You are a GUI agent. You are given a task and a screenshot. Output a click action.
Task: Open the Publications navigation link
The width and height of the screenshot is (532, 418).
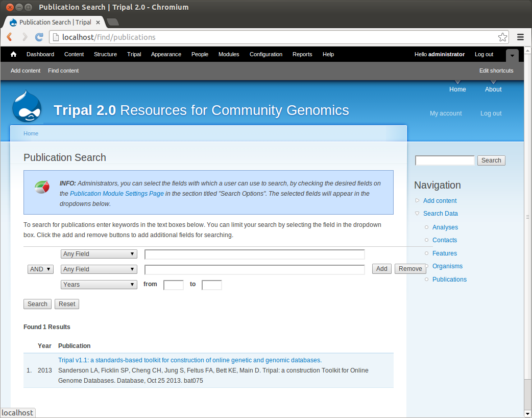click(x=449, y=280)
